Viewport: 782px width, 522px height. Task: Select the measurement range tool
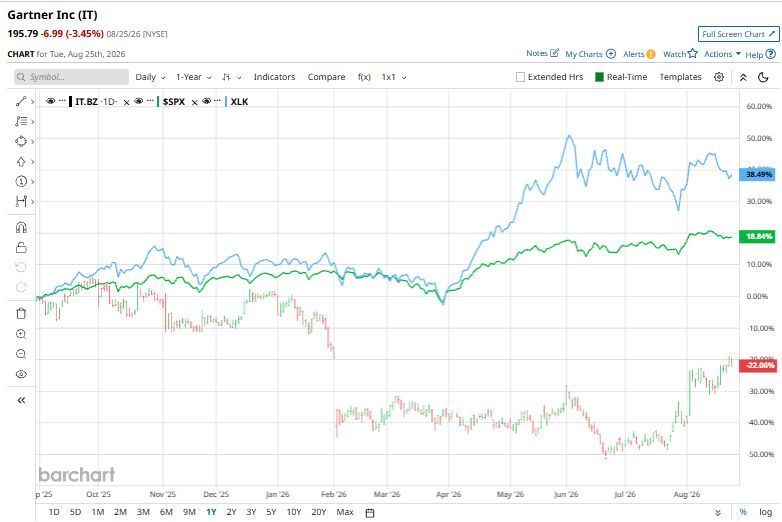pyautogui.click(x=20, y=201)
